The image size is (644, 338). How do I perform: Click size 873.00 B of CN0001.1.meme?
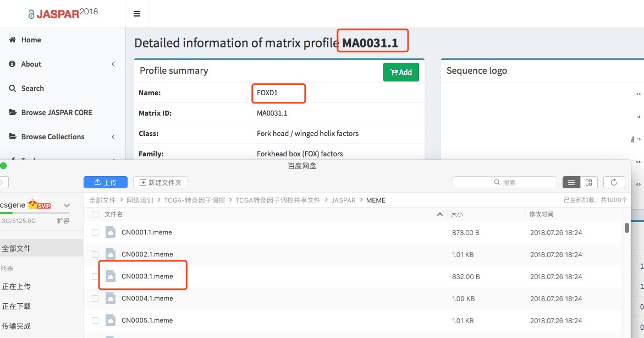[466, 233]
